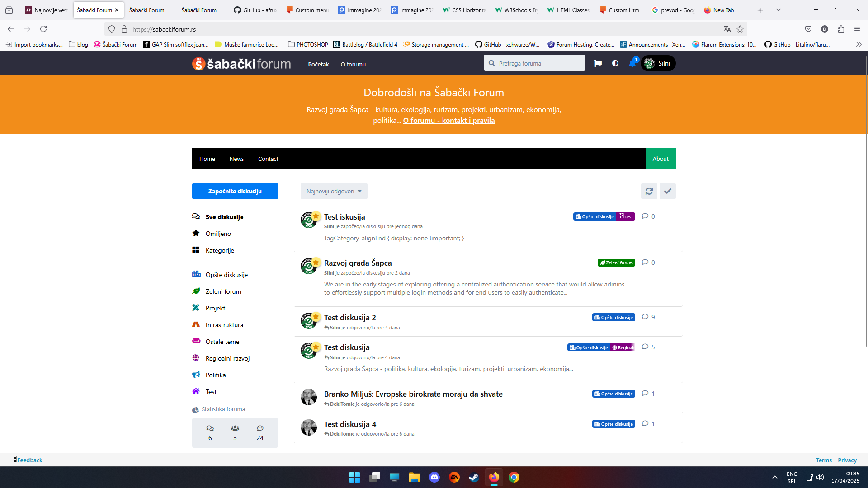Expand the Najnoviji odgovori sort dropdown
This screenshot has height=488, width=868.
(x=334, y=191)
